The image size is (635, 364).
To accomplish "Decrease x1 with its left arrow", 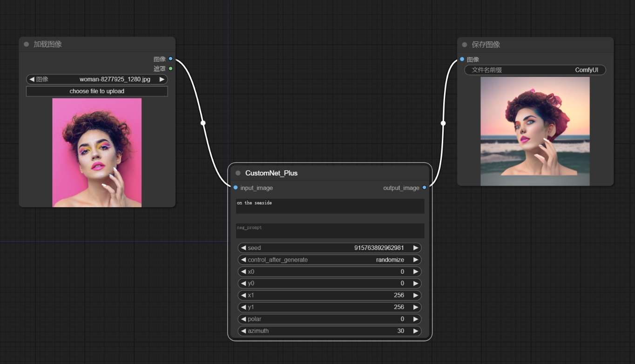I will (x=243, y=295).
